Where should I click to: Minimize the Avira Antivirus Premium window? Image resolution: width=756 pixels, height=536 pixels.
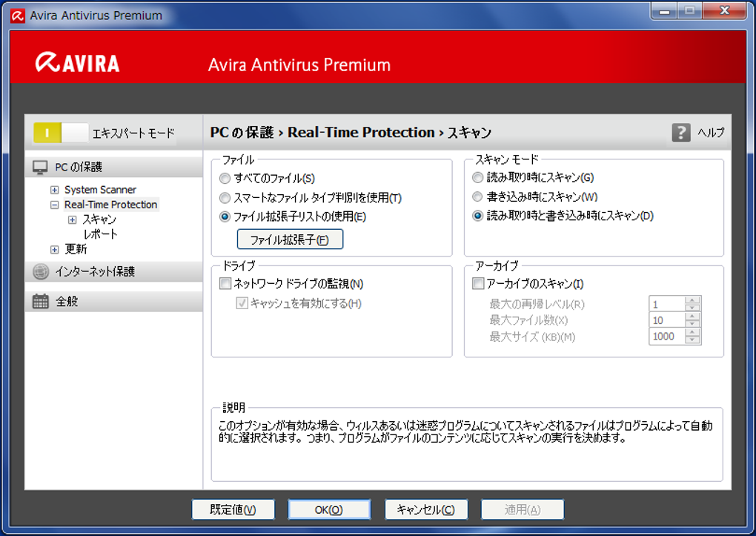[x=664, y=10]
